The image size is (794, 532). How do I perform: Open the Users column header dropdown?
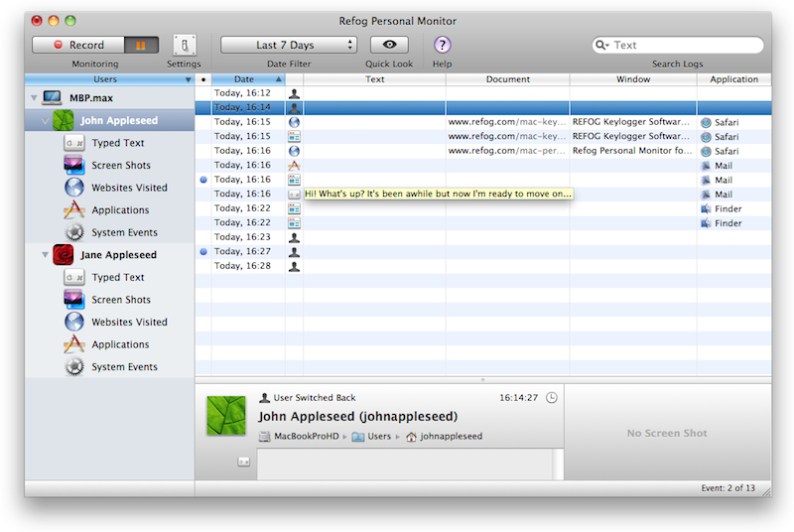pyautogui.click(x=188, y=79)
